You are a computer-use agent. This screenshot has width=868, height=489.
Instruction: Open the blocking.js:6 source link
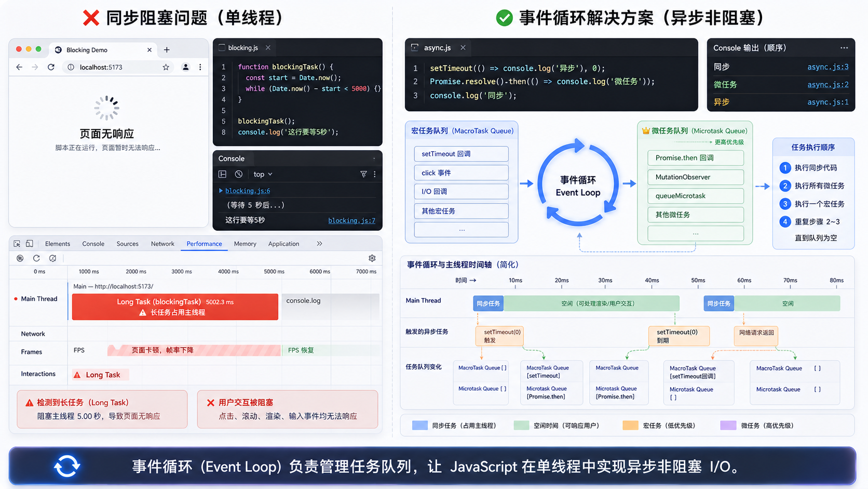(x=248, y=191)
